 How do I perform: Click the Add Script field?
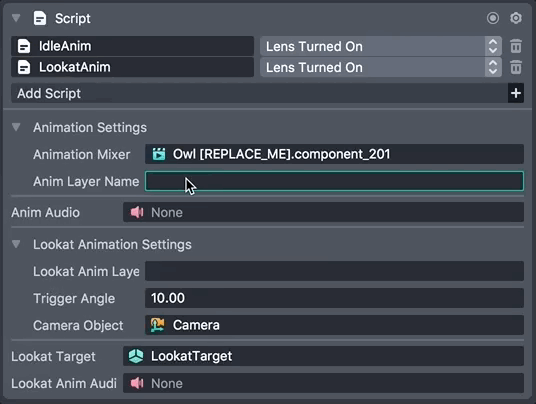(x=259, y=93)
